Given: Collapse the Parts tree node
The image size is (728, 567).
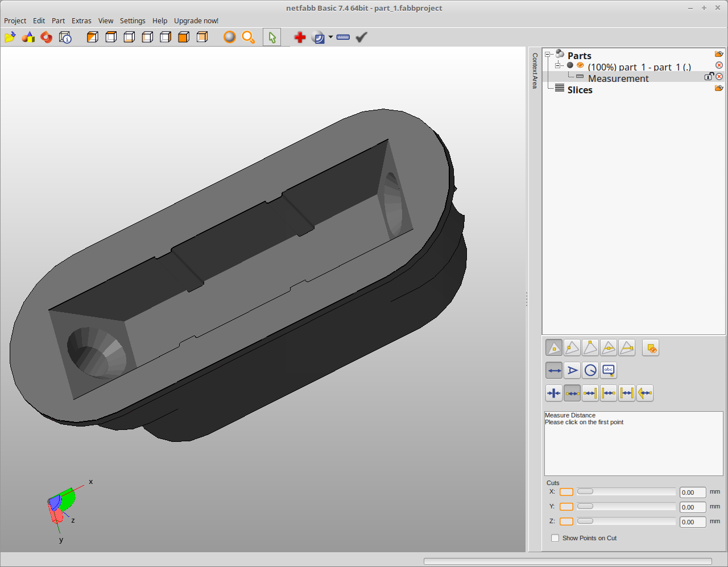Looking at the screenshot, I should coord(548,55).
